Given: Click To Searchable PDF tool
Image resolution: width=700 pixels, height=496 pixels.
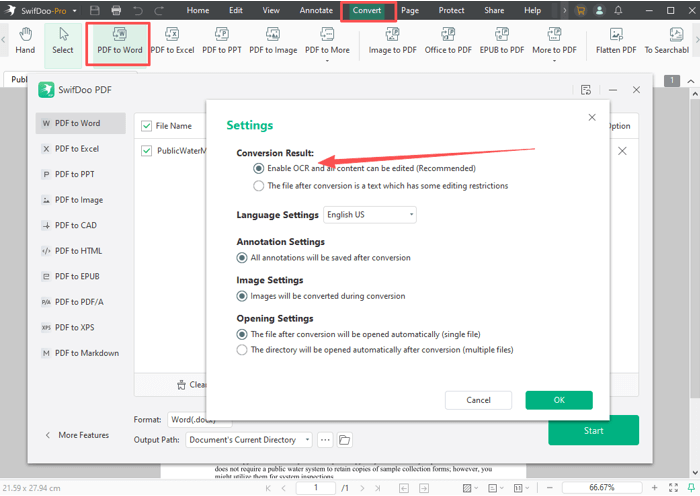Looking at the screenshot, I should 667,41.
